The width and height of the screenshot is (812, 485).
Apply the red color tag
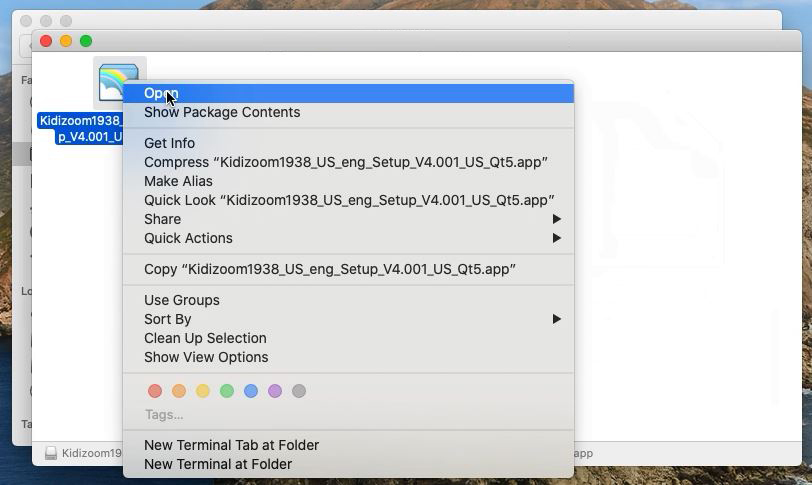pyautogui.click(x=155, y=391)
